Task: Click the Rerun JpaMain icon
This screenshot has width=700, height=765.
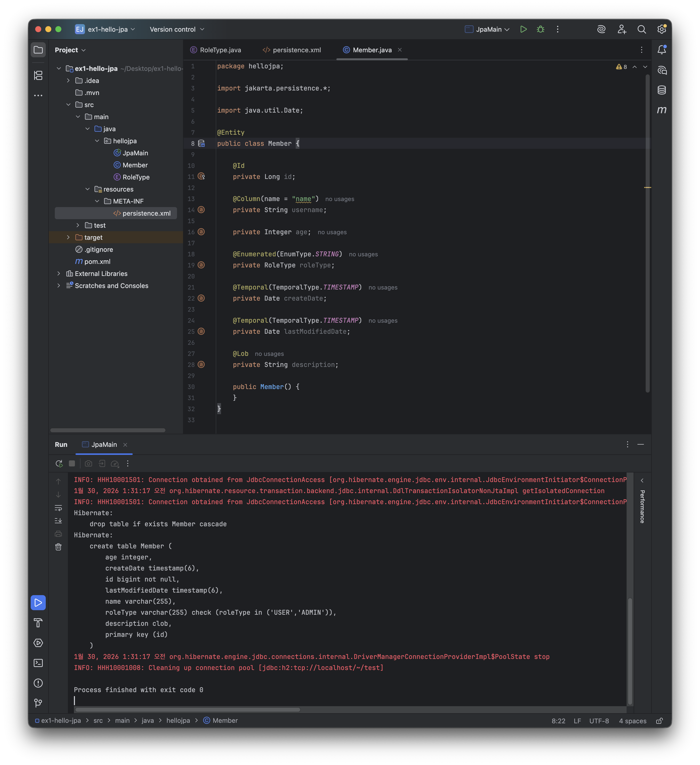Action: [59, 463]
